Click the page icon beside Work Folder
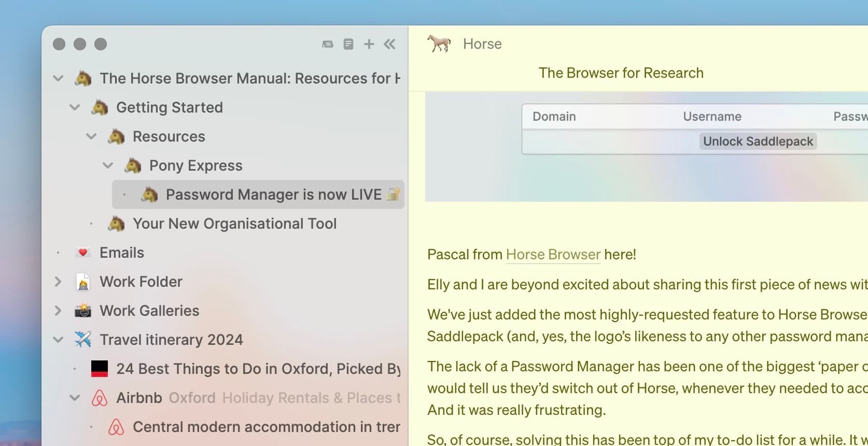The height and width of the screenshot is (446, 868). (x=83, y=282)
